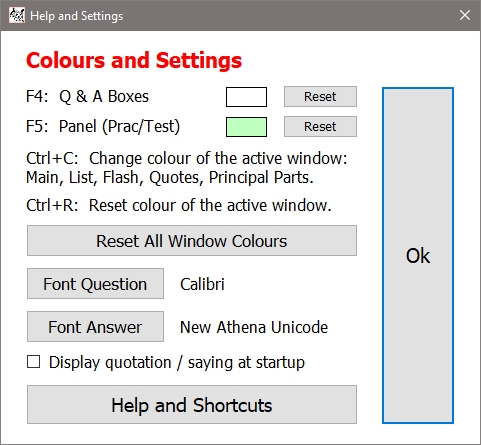
Task: Click the Ctrl+R reset colour description text
Action: [x=179, y=205]
